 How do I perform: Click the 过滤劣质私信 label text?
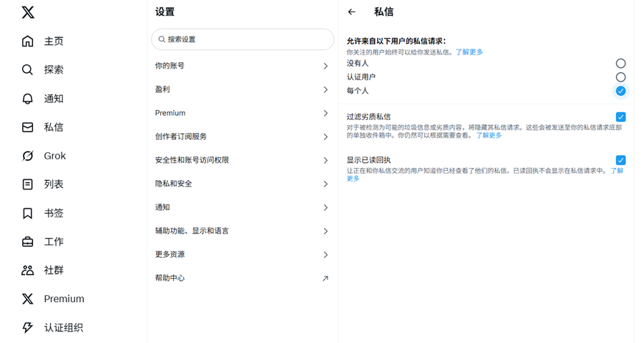369,117
